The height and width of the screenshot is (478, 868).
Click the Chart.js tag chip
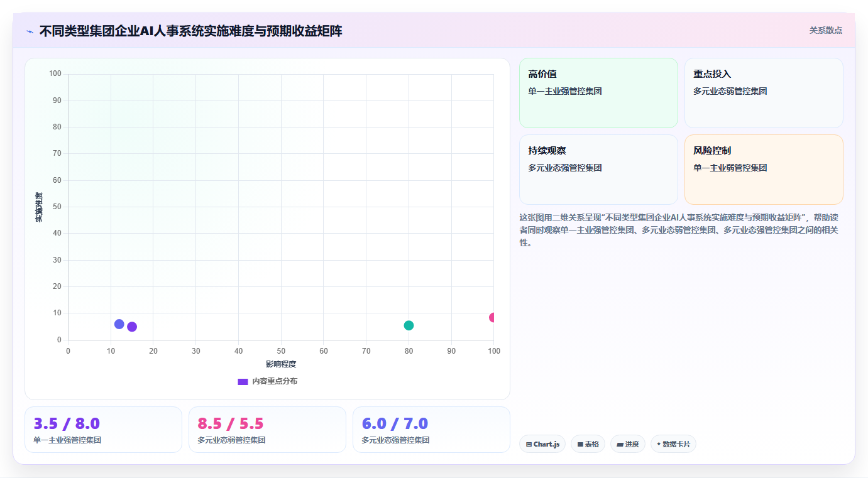click(542, 444)
